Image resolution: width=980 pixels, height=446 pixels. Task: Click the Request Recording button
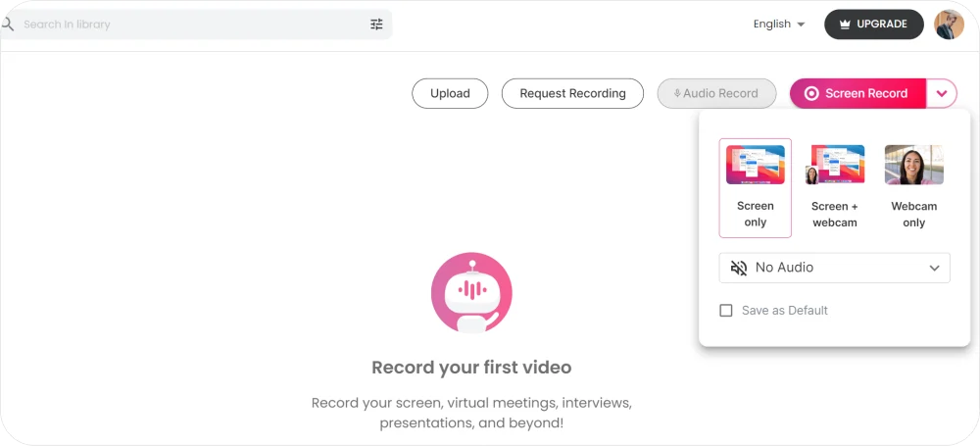[x=572, y=94]
